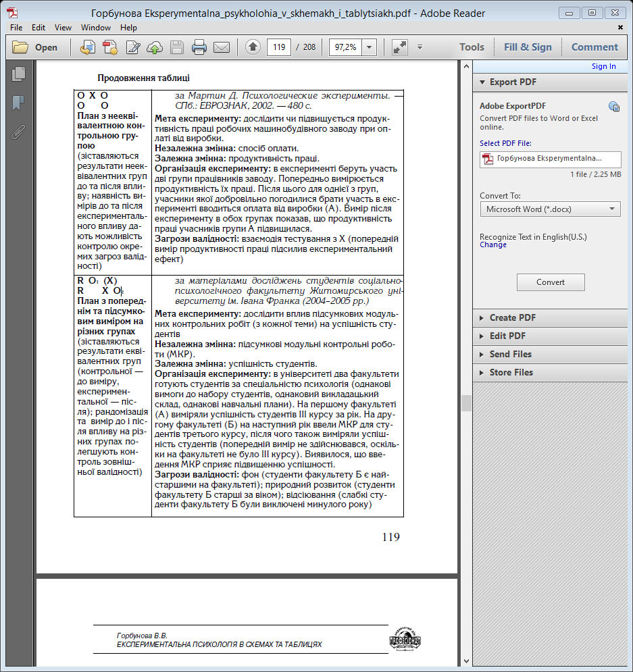Screen dimensions: 633x672
Task: Open the Window menu
Action: click(x=96, y=28)
